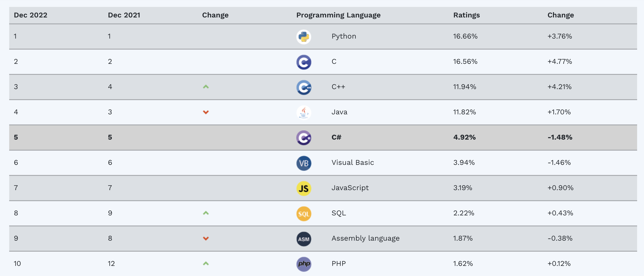
Task: Click the green up arrow for C++
Action: coord(206,87)
